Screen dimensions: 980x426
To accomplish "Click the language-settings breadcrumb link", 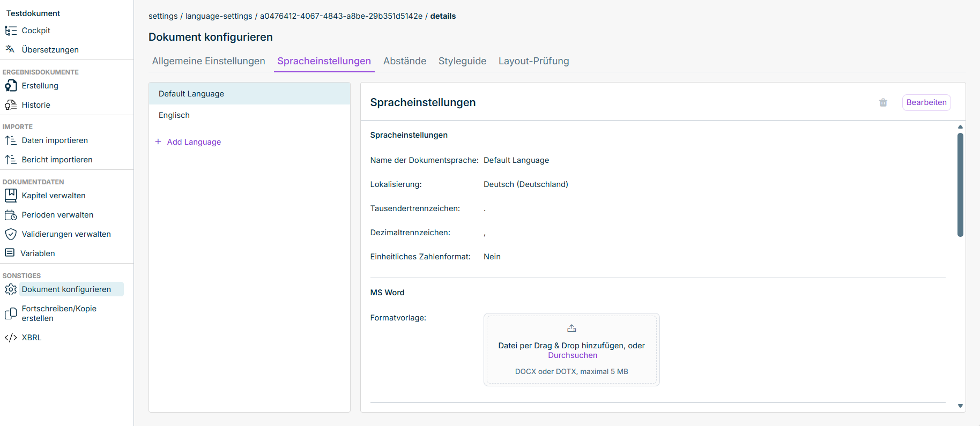I will (219, 16).
